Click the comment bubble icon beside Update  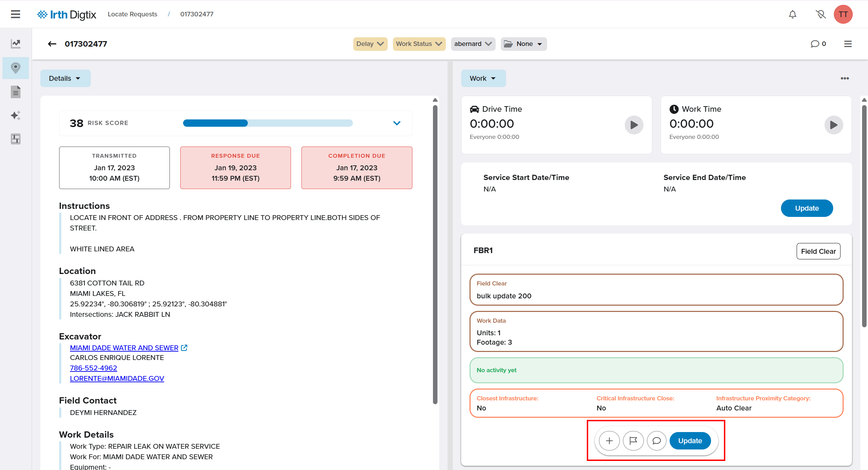pyautogui.click(x=656, y=441)
